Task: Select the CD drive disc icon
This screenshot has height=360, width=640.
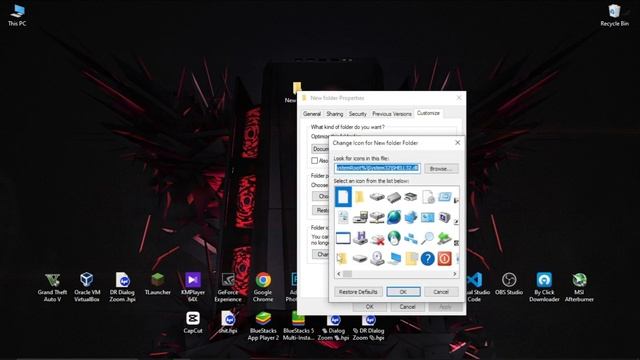Action: pyautogui.click(x=377, y=258)
